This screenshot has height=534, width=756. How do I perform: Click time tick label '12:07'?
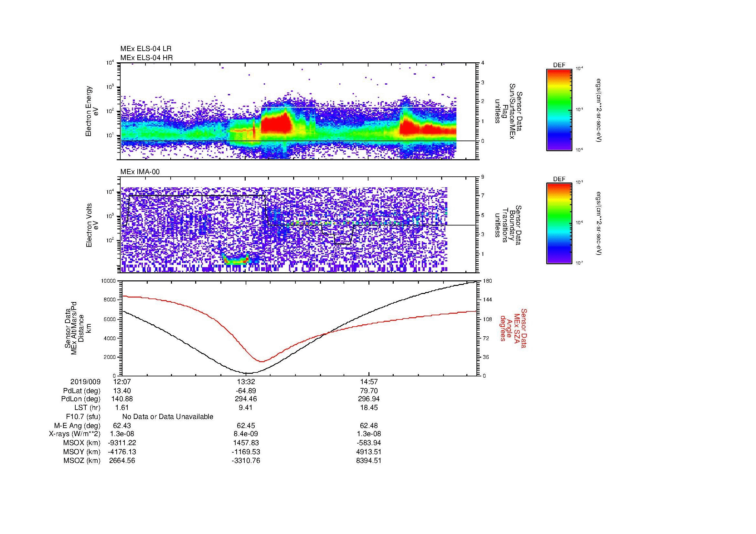(x=122, y=382)
